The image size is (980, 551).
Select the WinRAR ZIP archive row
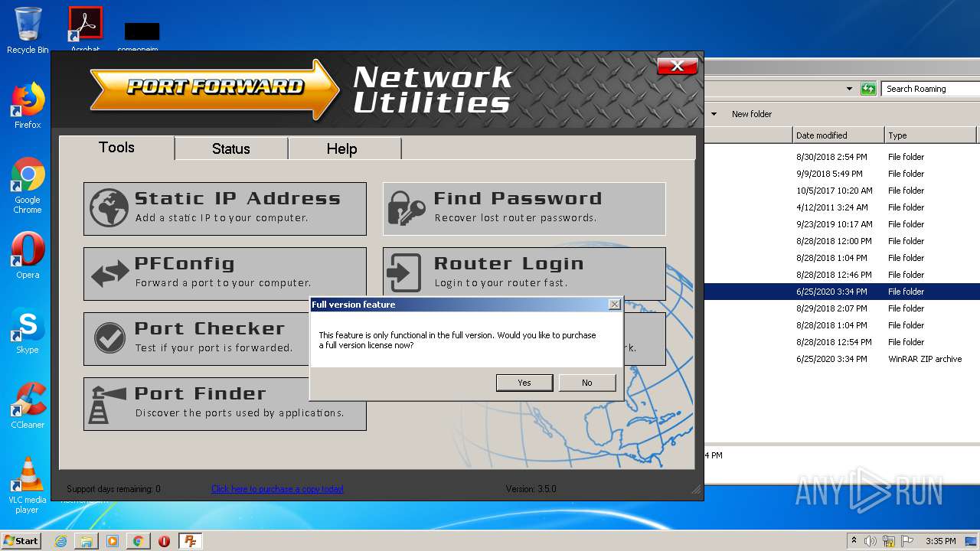[842, 359]
